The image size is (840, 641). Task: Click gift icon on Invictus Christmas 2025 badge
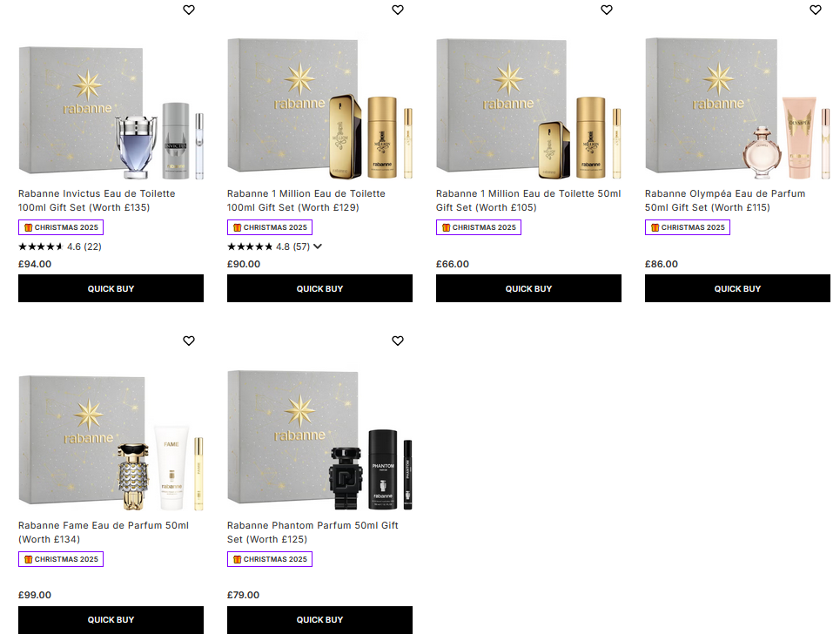coord(26,227)
